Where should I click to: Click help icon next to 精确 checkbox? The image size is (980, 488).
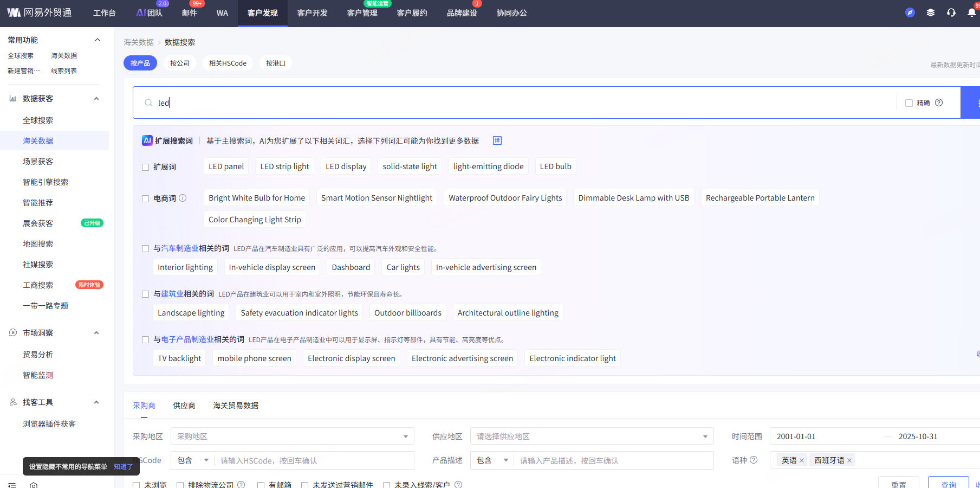939,102
